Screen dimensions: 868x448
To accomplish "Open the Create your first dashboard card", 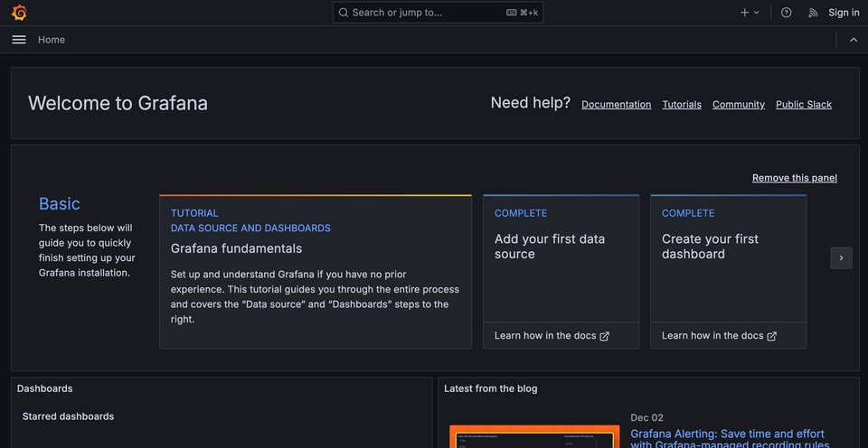I will pyautogui.click(x=729, y=272).
